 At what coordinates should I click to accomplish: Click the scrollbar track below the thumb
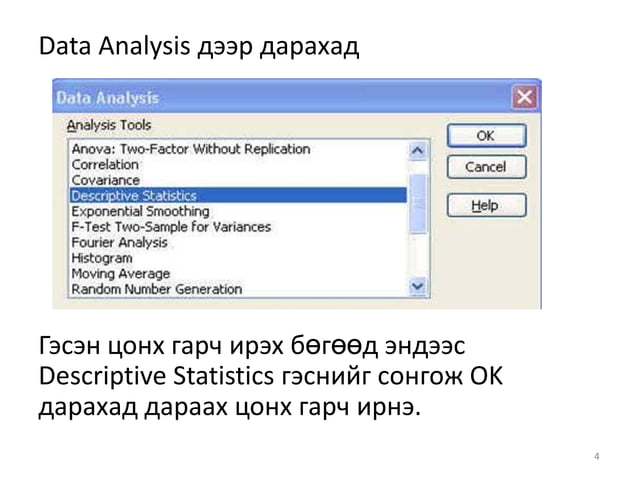tap(417, 255)
